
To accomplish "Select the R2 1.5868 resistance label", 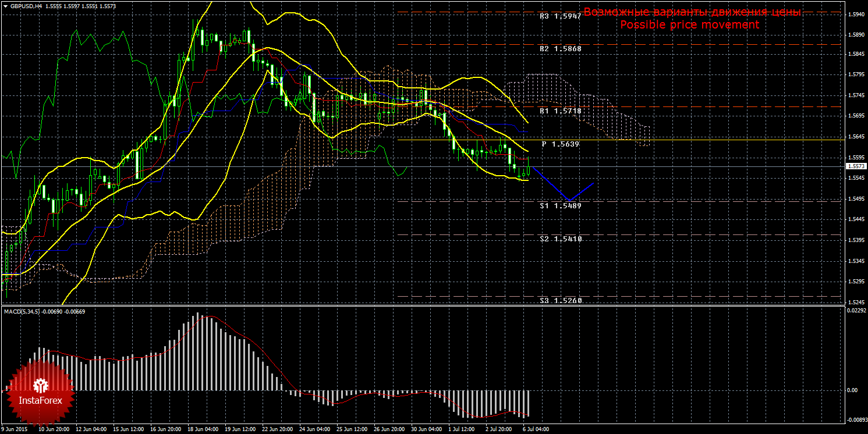I will click(x=559, y=49).
